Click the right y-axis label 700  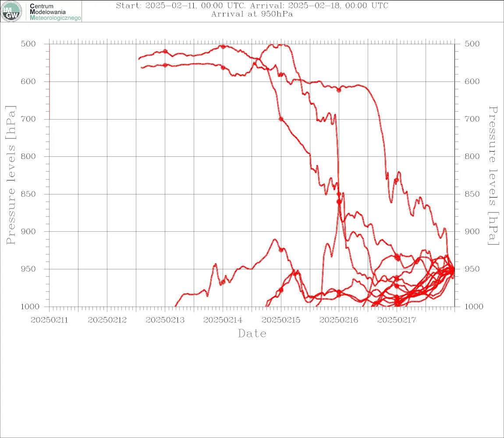[x=472, y=119]
